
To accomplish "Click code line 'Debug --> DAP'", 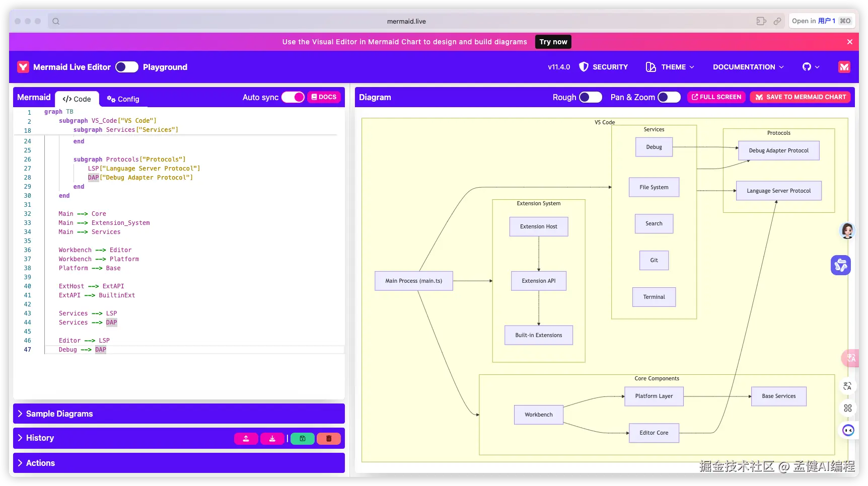I will coord(83,350).
